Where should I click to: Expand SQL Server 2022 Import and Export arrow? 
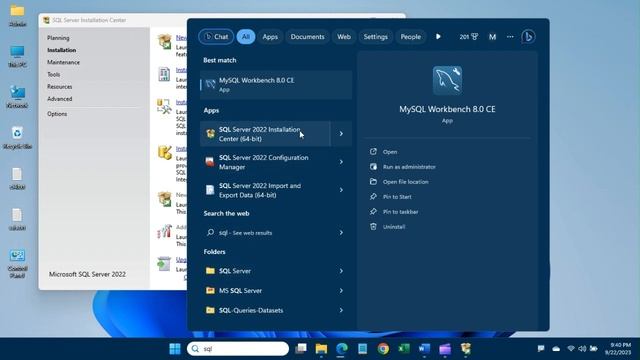[341, 190]
